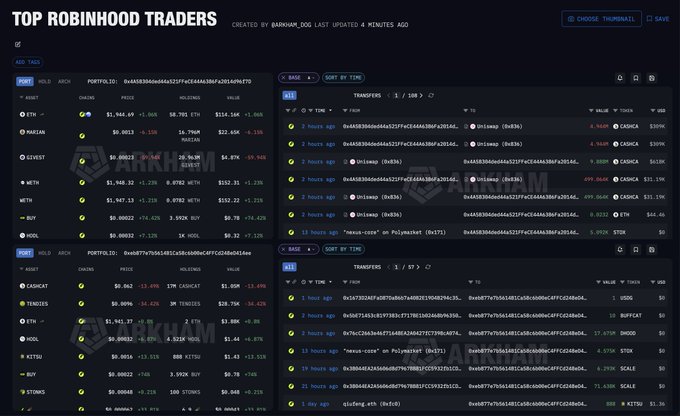Image resolution: width=680 pixels, height=416 pixels.
Task: Open @ARKHAM_DOG creator profile link
Action: click(291, 25)
